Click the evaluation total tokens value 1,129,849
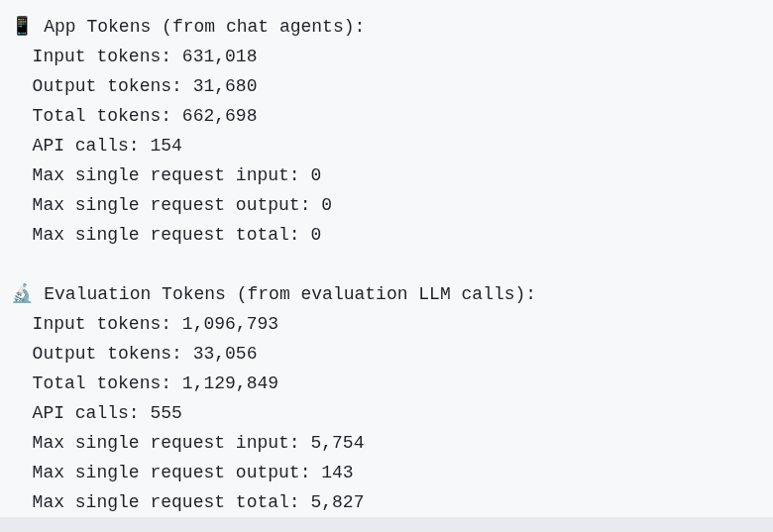Viewport: 773px width, 532px height. pos(230,383)
